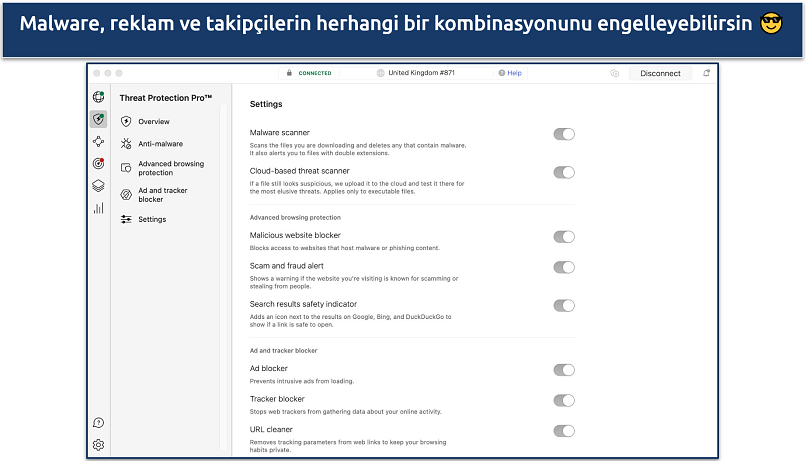Open app settings gear icon

click(x=98, y=445)
